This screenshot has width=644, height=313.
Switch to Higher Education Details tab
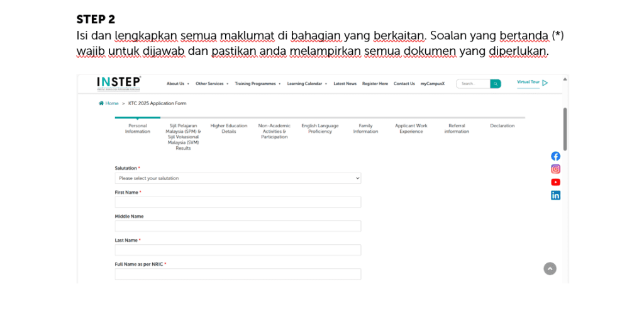pyautogui.click(x=229, y=128)
